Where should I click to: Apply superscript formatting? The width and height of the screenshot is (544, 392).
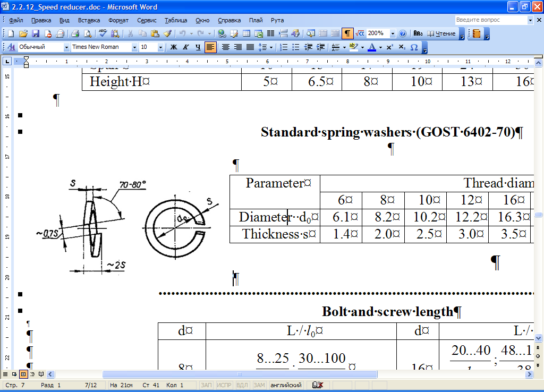click(x=389, y=47)
